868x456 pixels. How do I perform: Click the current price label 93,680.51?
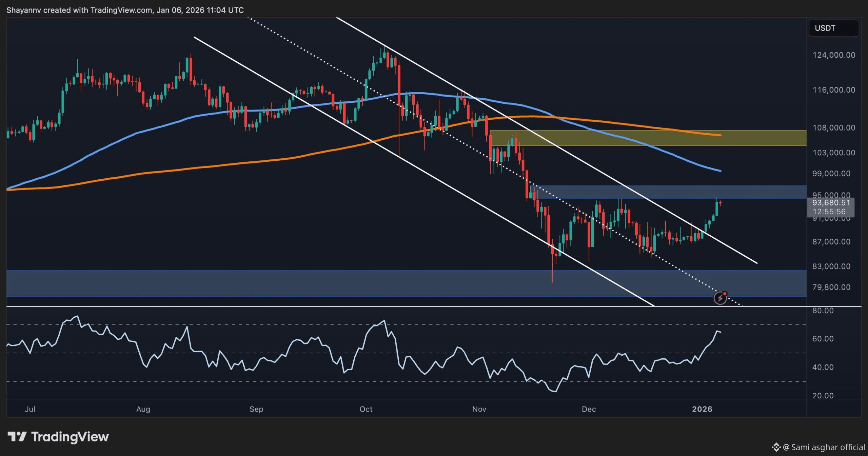[831, 203]
